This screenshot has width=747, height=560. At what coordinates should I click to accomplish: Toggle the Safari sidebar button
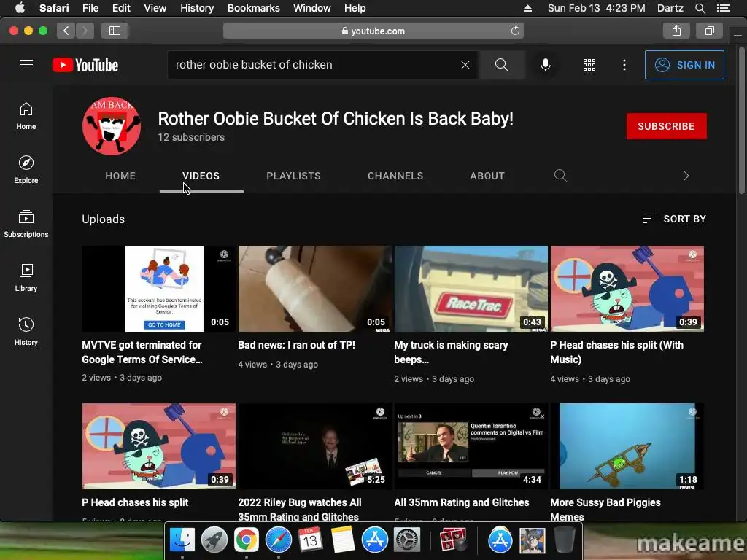[115, 31]
